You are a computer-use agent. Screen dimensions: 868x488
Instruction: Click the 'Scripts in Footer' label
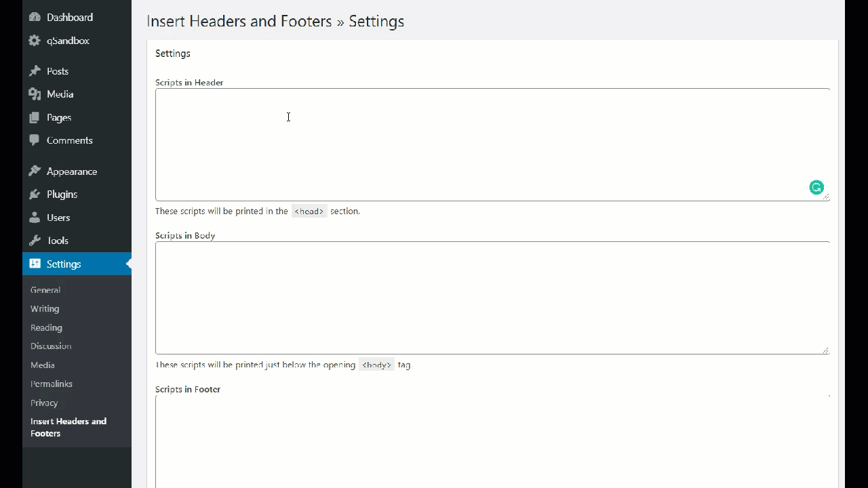(188, 390)
